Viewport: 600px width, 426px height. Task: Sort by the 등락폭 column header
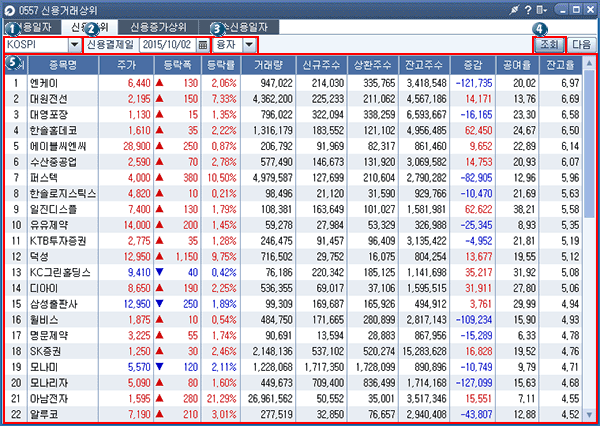click(177, 65)
